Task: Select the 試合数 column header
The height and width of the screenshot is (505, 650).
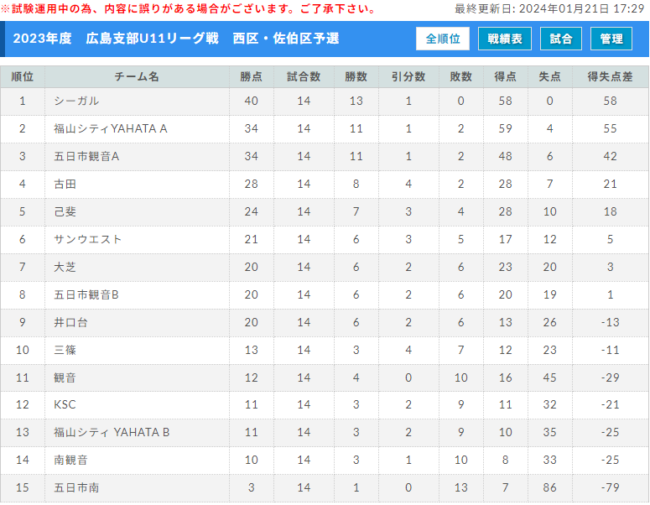Action: 303,77
